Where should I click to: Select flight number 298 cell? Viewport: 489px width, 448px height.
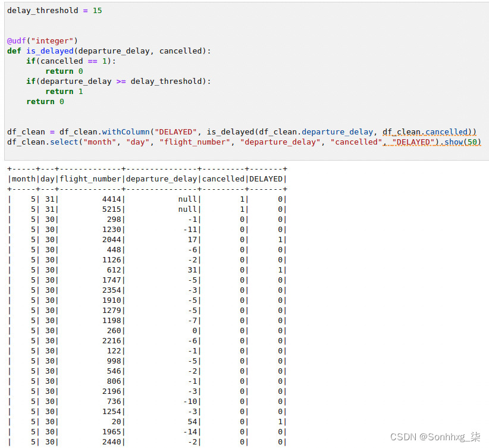click(x=114, y=220)
